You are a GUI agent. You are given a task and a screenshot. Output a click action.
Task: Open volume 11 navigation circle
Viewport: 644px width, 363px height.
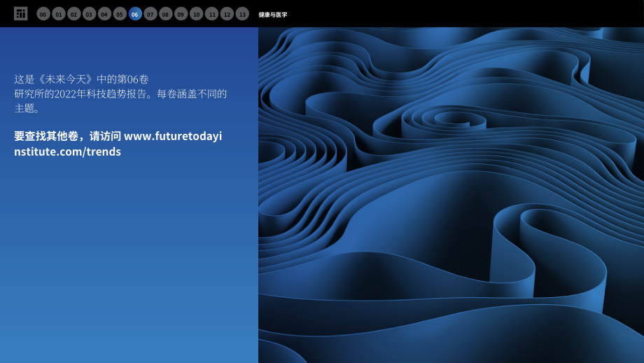(x=211, y=14)
